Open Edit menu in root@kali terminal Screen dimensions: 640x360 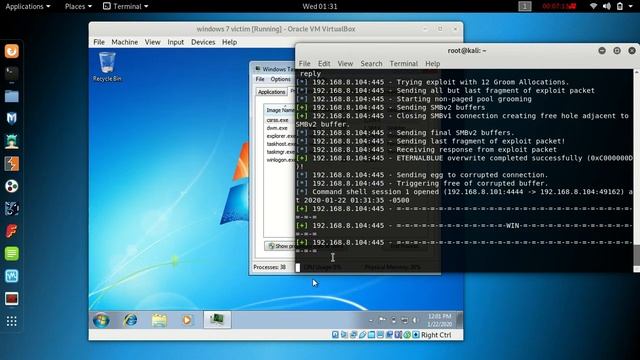324,63
